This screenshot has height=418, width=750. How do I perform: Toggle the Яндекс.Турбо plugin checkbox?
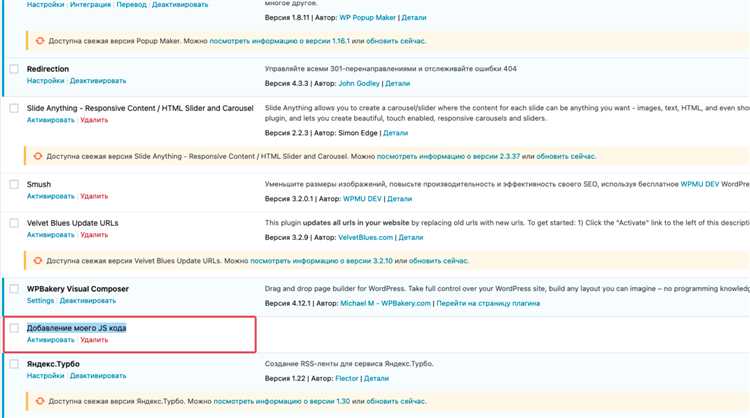14,364
